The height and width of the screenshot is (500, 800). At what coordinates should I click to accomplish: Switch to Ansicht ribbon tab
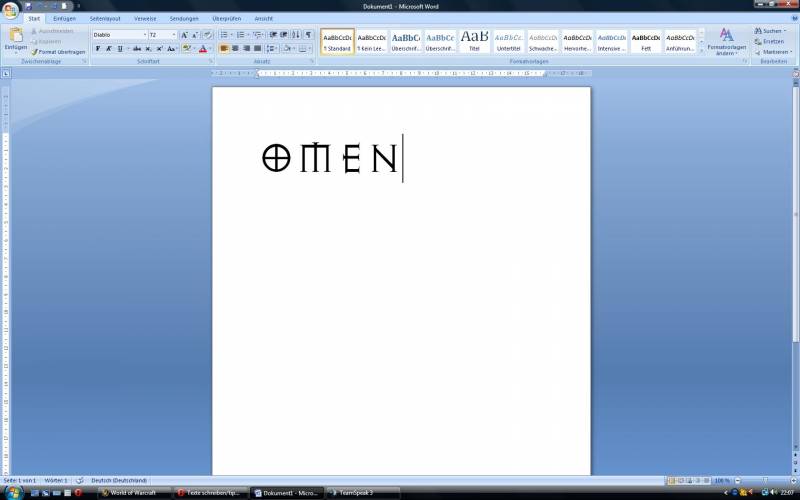(264, 18)
